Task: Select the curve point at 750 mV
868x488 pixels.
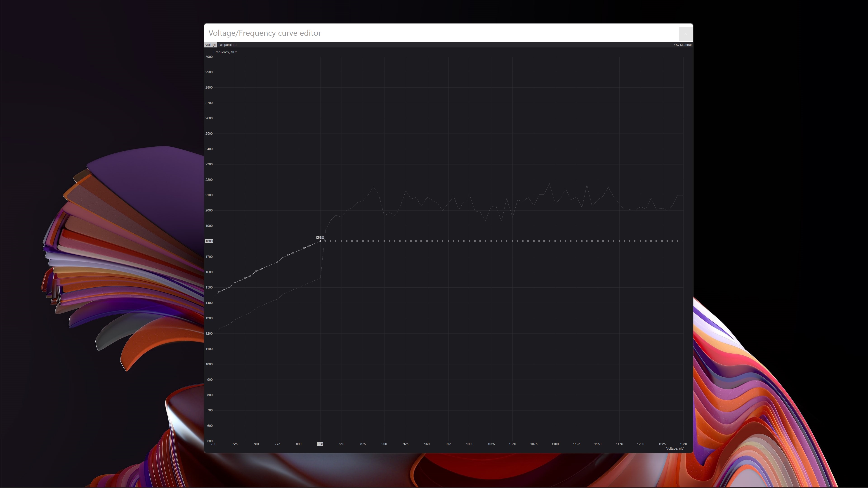Action: pyautogui.click(x=256, y=271)
